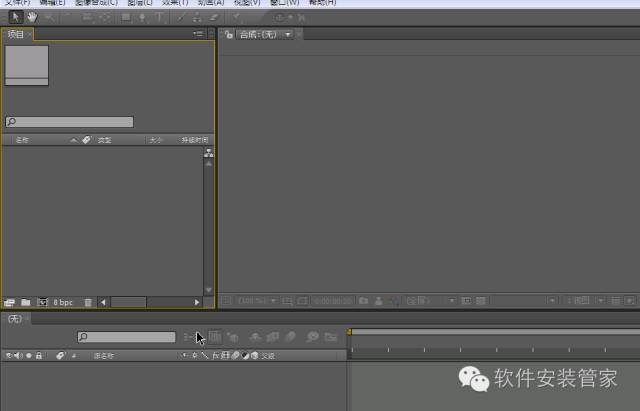Screen dimensions: 640x411
Task: Click the new folder icon in Project panel
Action: (x=25, y=301)
